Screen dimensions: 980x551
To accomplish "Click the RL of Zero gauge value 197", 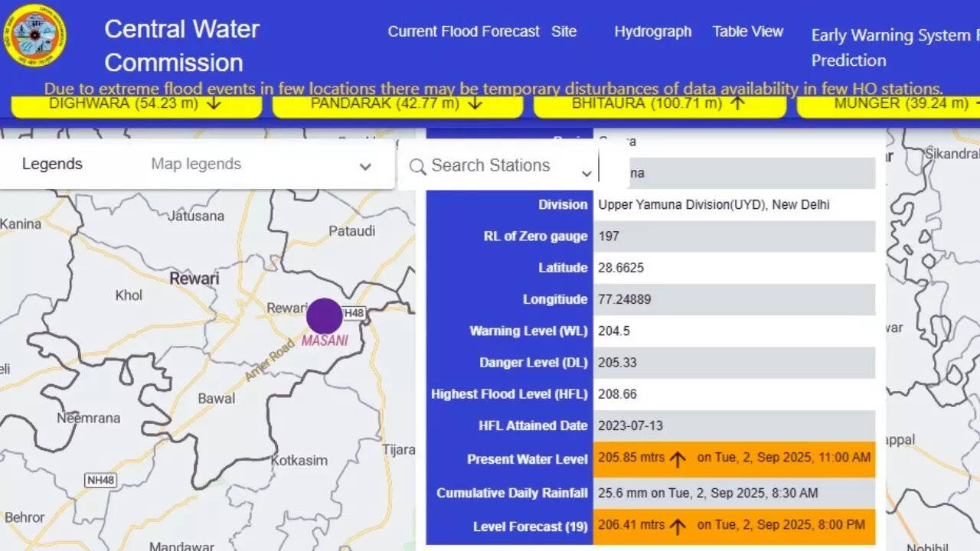I will click(608, 236).
